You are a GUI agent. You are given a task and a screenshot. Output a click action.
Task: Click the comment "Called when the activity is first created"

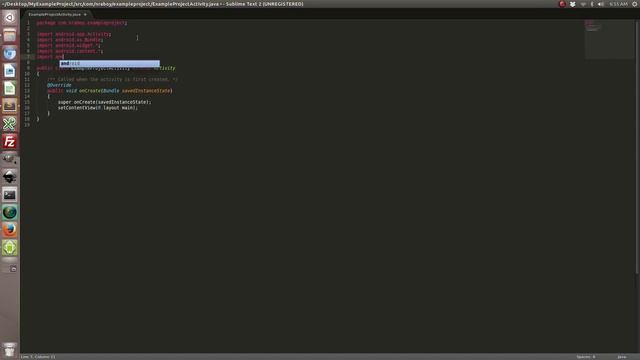pos(113,79)
